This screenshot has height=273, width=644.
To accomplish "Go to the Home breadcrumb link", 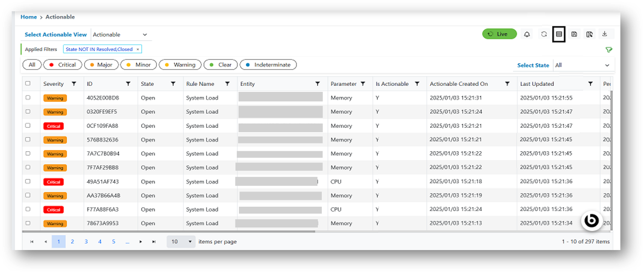I will coord(29,17).
